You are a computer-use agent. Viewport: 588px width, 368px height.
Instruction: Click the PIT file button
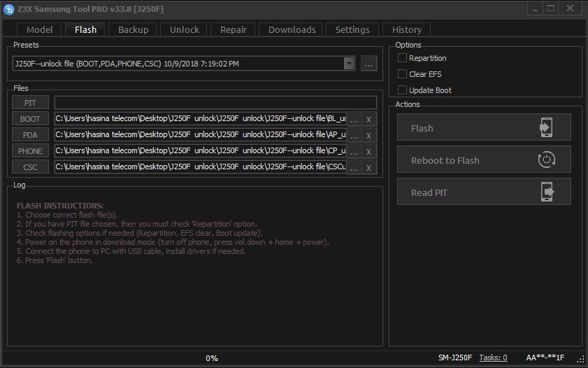pyautogui.click(x=30, y=103)
